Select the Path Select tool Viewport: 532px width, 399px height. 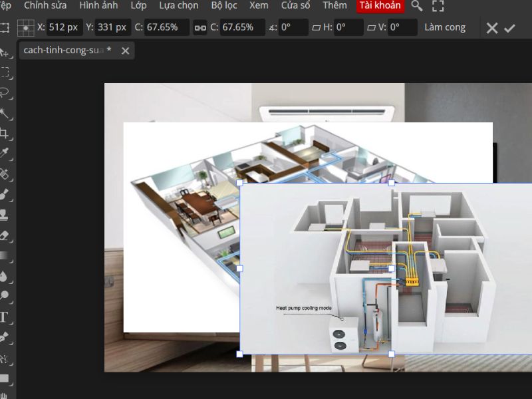[4, 358]
